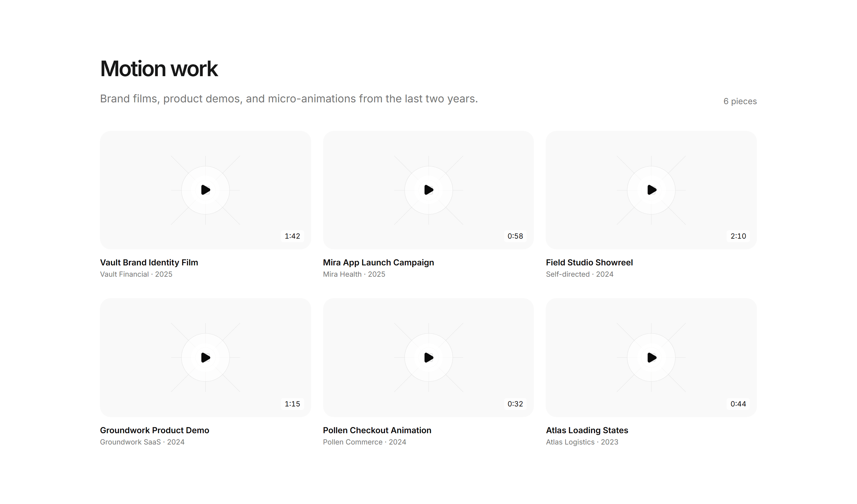Viewport: 857px width, 504px height.
Task: Click the 0:32 duration badge
Action: point(515,404)
